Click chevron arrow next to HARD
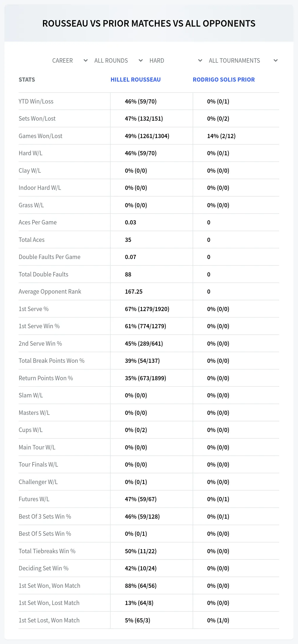 (x=200, y=61)
